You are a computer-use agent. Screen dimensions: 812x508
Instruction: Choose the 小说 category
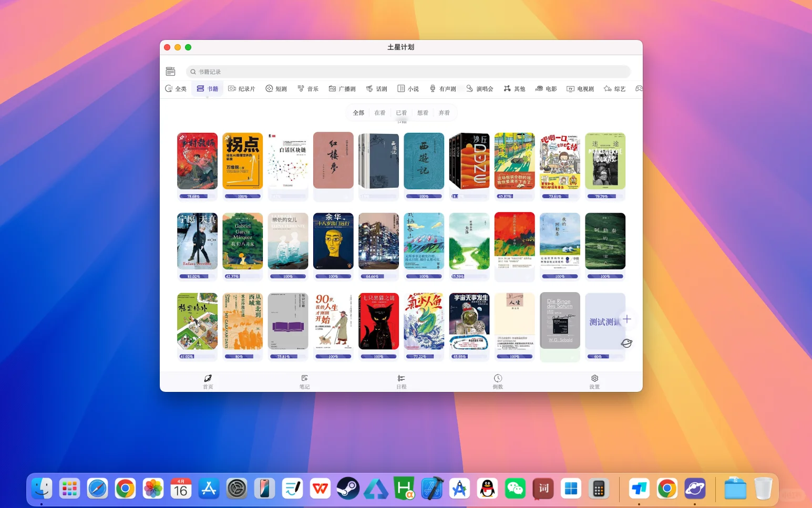[x=408, y=89]
